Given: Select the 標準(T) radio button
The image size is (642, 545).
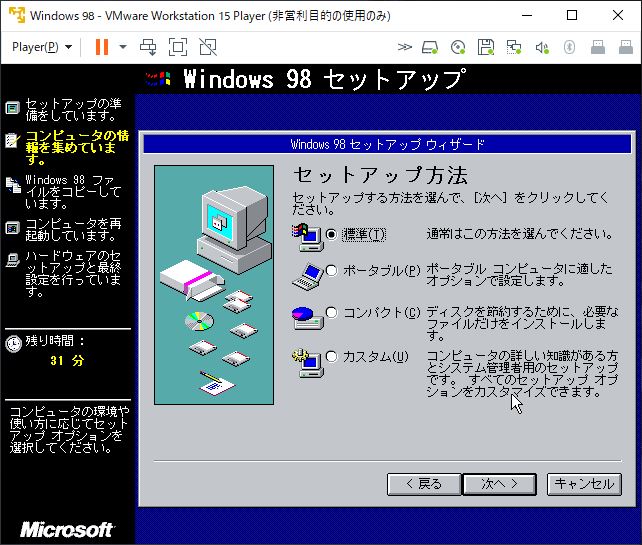Looking at the screenshot, I should click(x=332, y=234).
